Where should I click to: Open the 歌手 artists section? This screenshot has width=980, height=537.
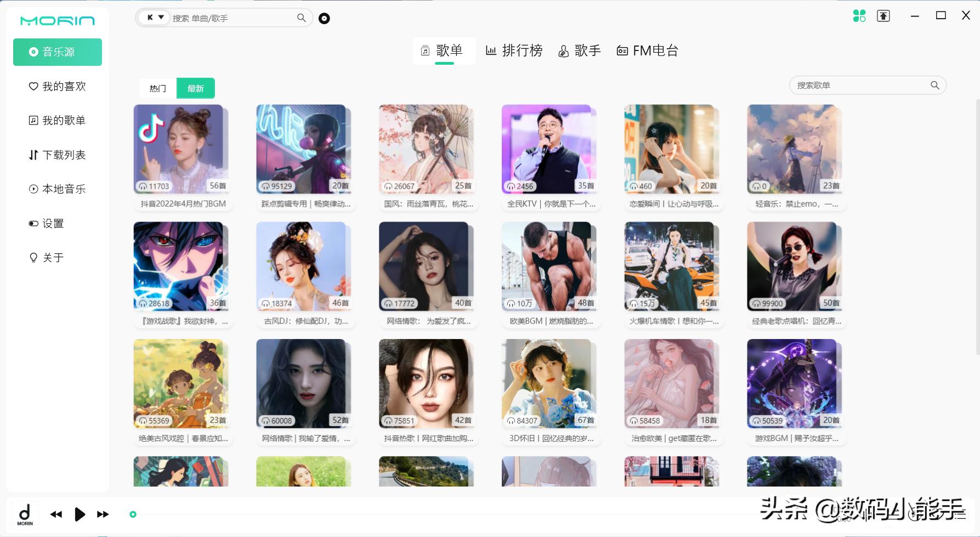pos(580,50)
